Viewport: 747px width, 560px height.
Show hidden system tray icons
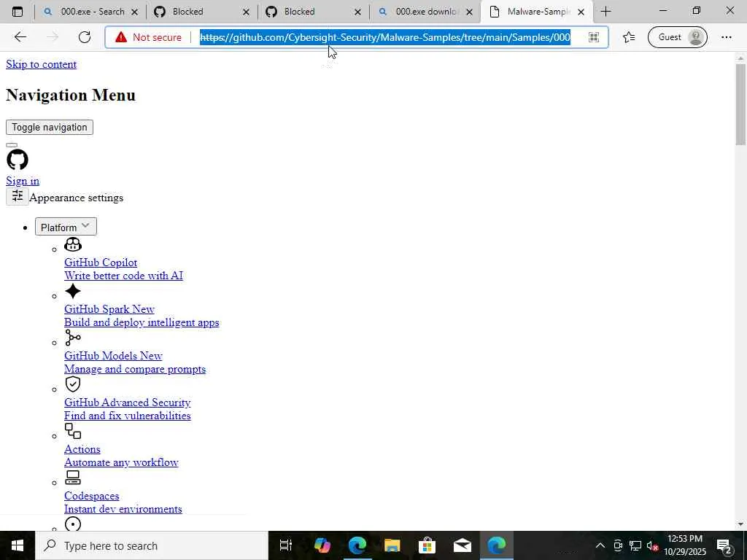600,545
